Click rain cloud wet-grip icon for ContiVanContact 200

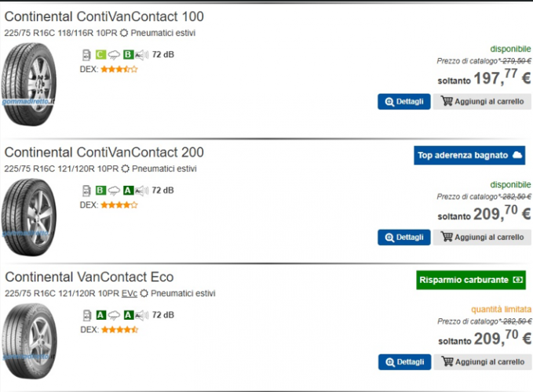coord(113,190)
